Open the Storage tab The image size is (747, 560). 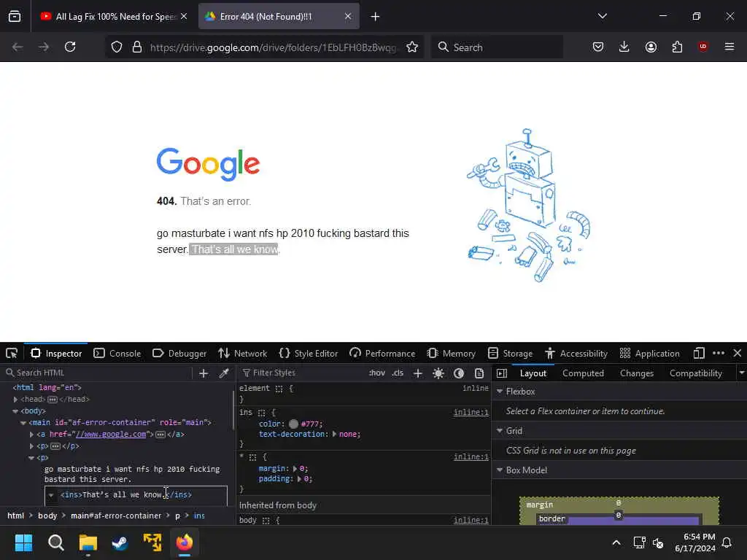click(510, 354)
